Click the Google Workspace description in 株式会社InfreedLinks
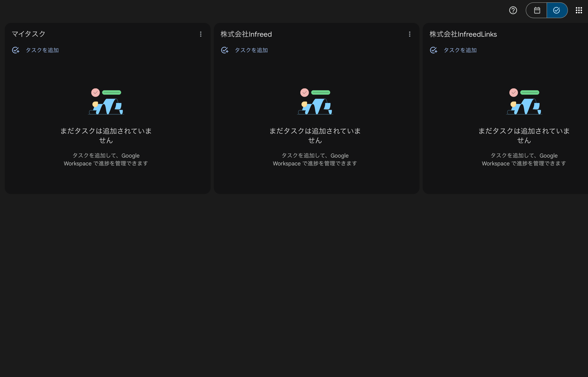 [524, 159]
